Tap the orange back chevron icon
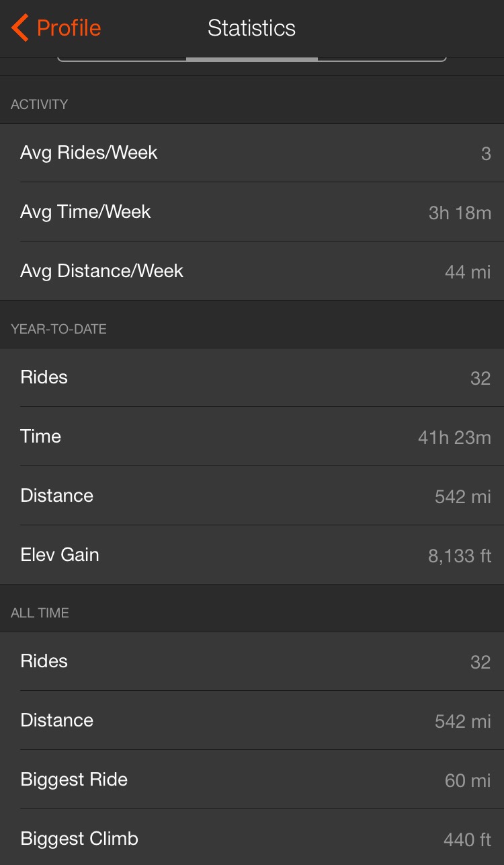The image size is (504, 865). pos(20,28)
